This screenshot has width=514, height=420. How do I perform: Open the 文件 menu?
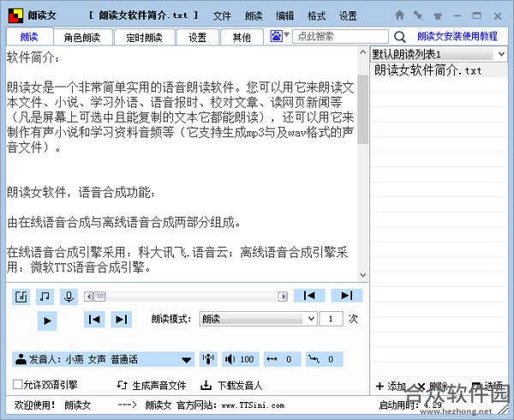point(222,15)
